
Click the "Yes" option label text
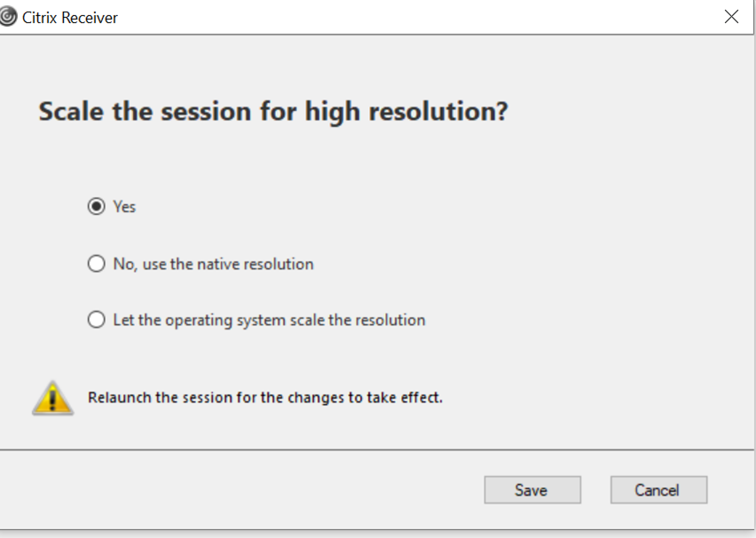coord(124,207)
